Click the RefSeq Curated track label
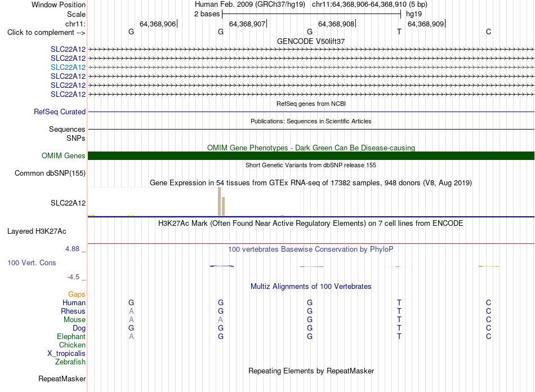The image size is (535, 392). [x=59, y=112]
